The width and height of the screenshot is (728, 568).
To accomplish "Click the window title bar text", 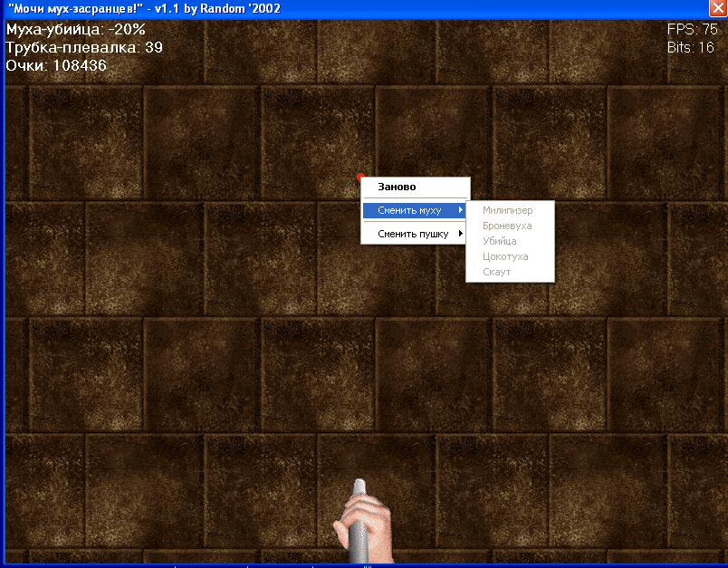I will [x=144, y=8].
